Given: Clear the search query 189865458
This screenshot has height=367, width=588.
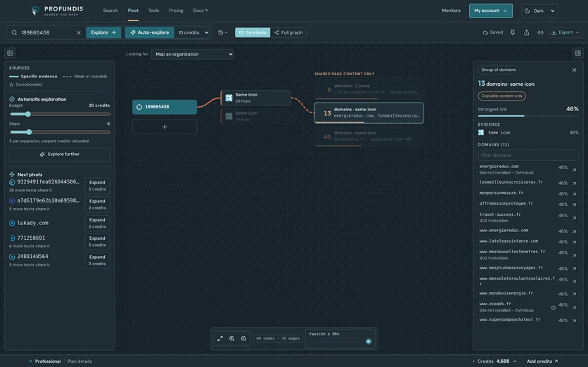Looking at the screenshot, I should pos(79,32).
